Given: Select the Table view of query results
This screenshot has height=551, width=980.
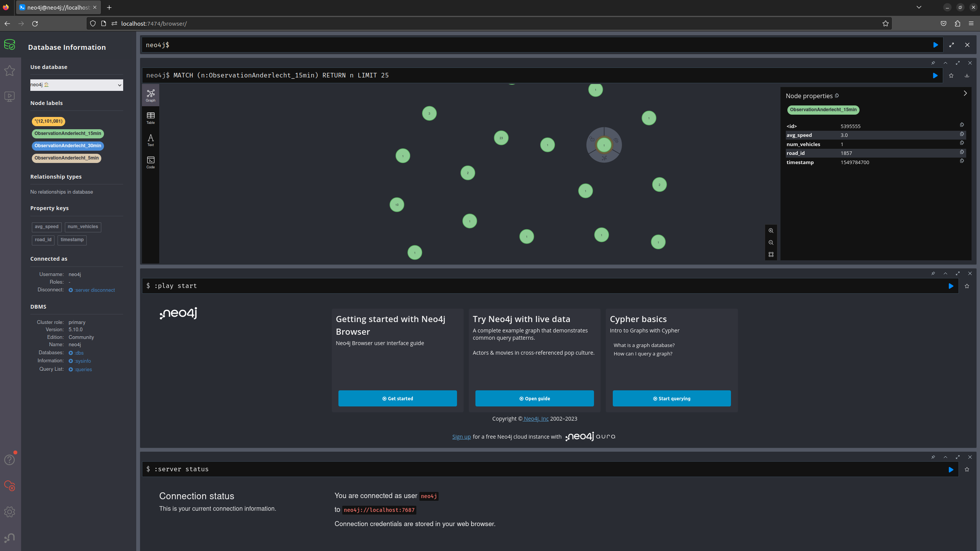Looking at the screenshot, I should (150, 117).
